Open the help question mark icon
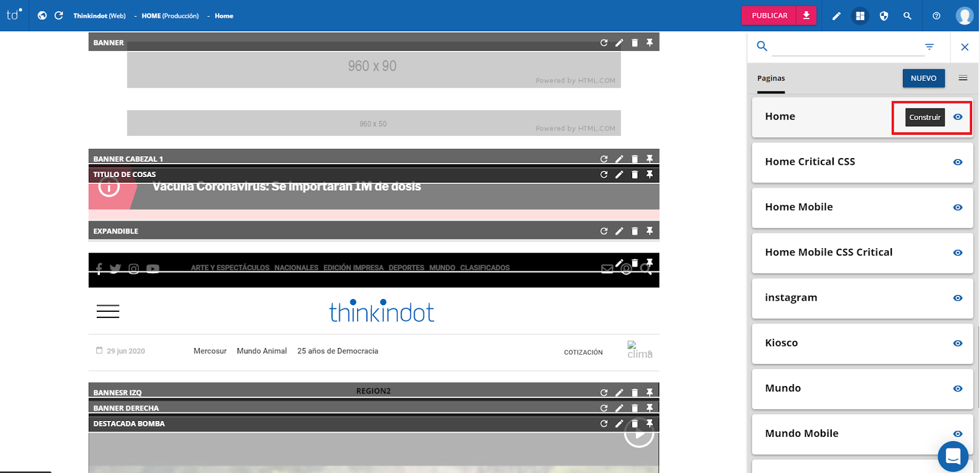This screenshot has height=473, width=980. pyautogui.click(x=936, y=16)
